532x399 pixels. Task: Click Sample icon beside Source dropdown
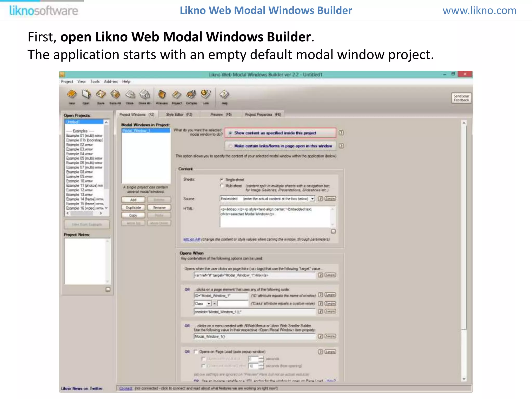(330, 199)
